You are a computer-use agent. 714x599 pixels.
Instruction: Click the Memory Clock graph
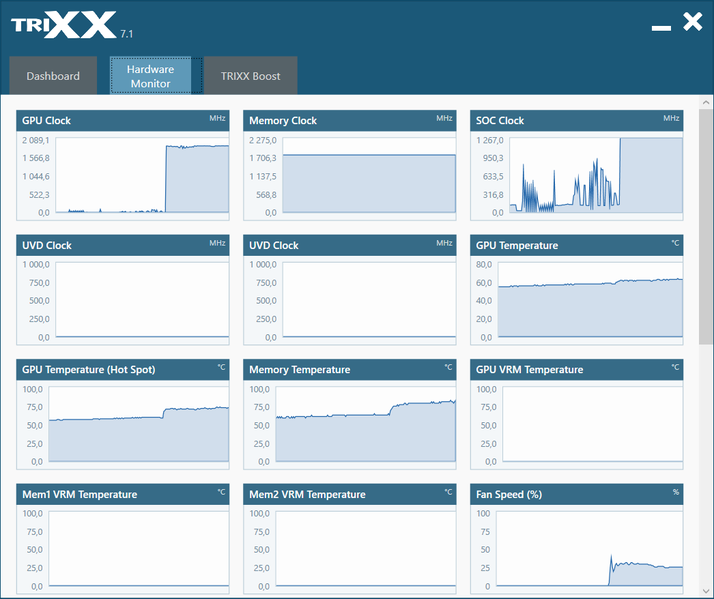[369, 175]
